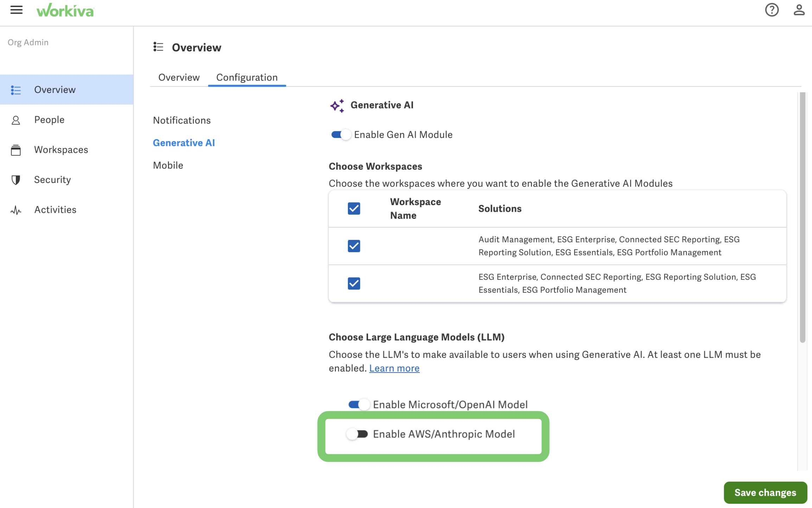812x508 pixels.
Task: Click the People person icon in sidebar
Action: point(16,120)
